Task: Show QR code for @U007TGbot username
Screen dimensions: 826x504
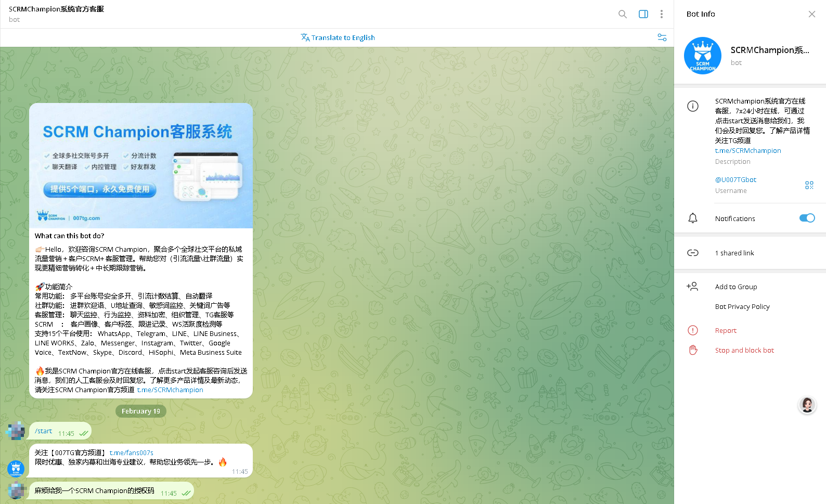Action: [x=809, y=185]
